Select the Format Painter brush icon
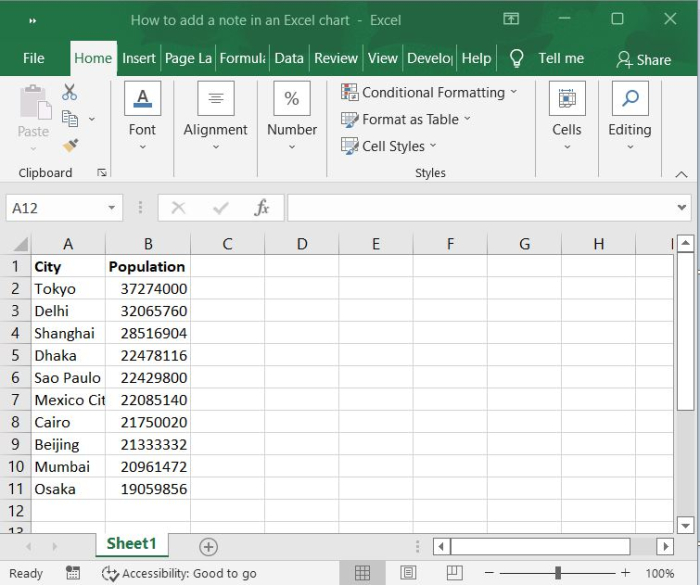 click(x=70, y=145)
